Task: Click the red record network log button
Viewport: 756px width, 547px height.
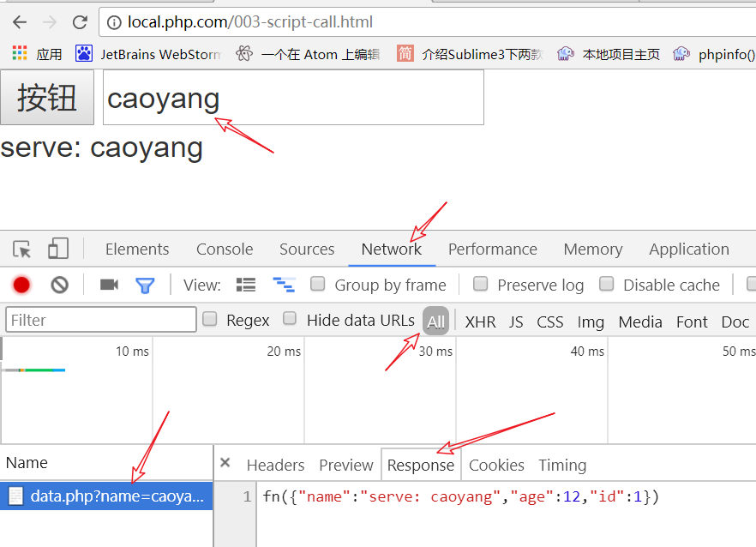Action: 21,285
